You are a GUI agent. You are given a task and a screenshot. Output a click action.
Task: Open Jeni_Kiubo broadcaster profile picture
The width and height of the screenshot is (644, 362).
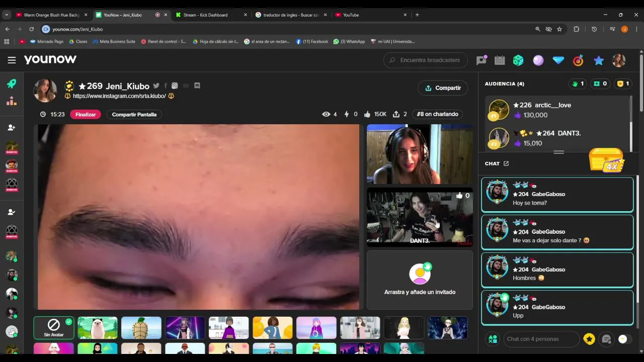tap(45, 90)
